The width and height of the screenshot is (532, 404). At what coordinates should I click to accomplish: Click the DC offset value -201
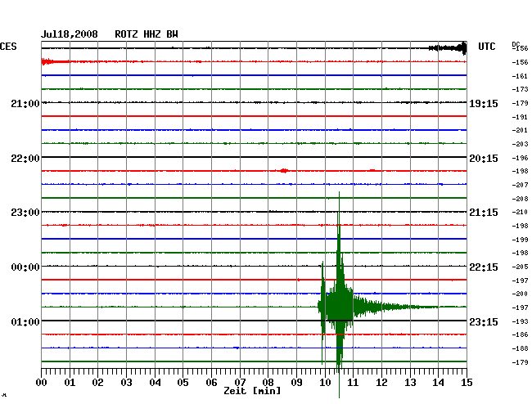[x=520, y=130]
